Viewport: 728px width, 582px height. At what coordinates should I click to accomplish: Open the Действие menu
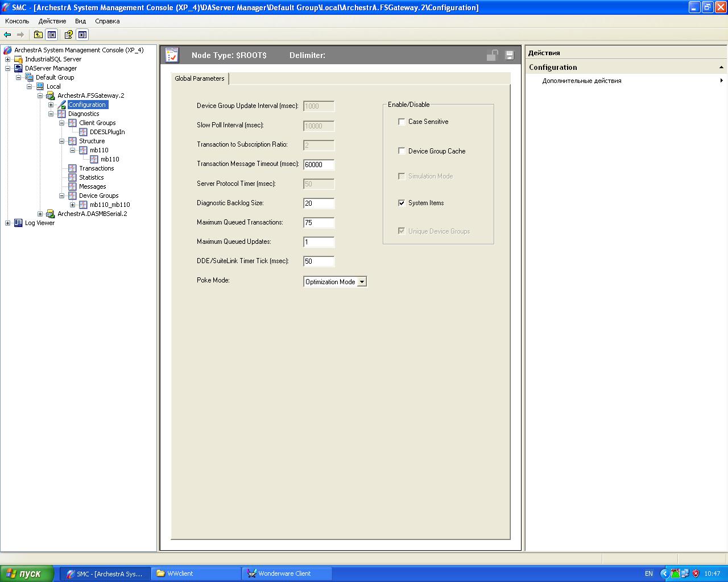pos(52,21)
